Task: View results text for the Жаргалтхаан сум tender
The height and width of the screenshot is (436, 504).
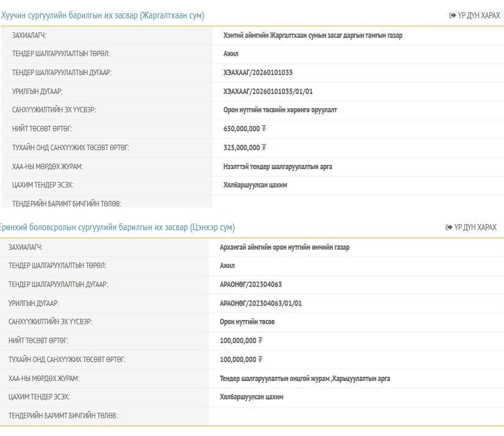Action: [x=478, y=16]
